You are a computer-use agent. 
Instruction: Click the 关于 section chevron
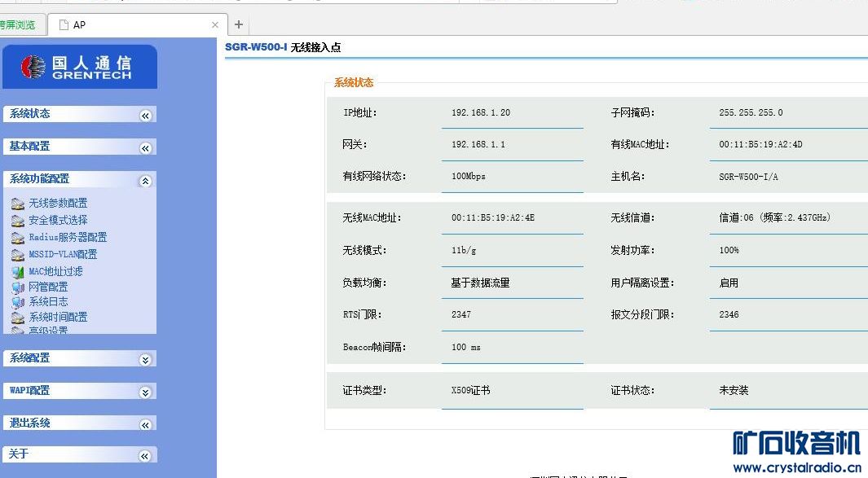145,456
